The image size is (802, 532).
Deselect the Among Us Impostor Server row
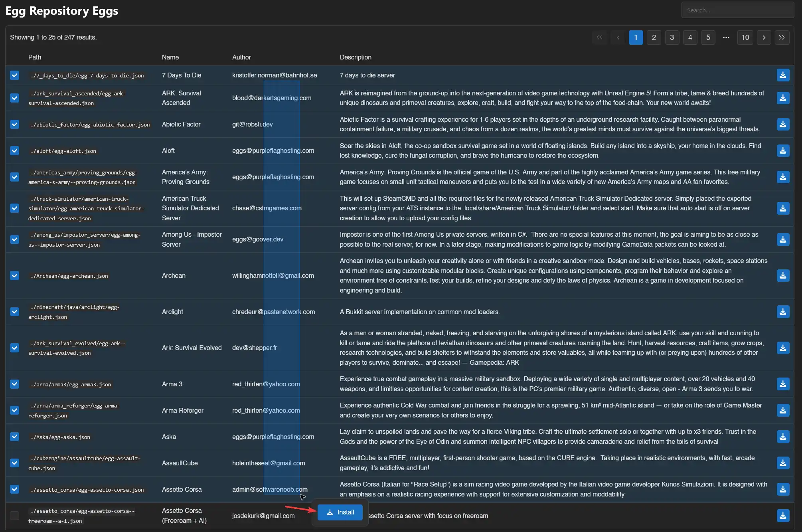(x=15, y=239)
